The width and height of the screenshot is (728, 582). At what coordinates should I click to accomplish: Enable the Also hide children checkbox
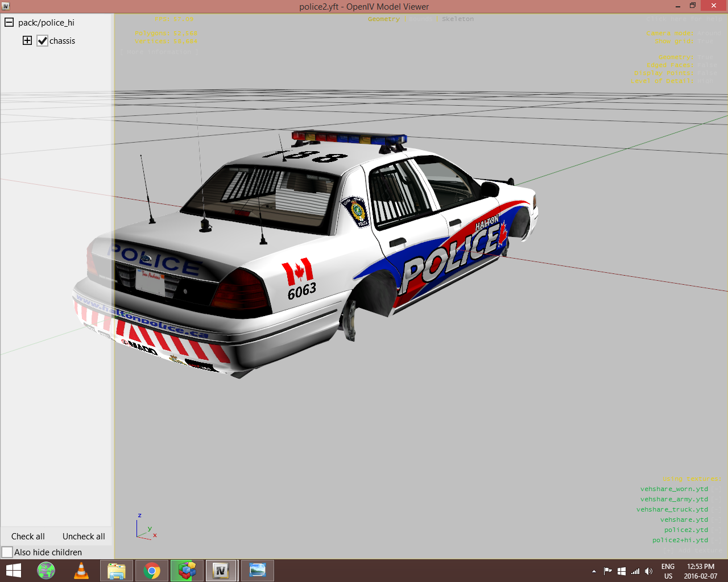coord(7,552)
